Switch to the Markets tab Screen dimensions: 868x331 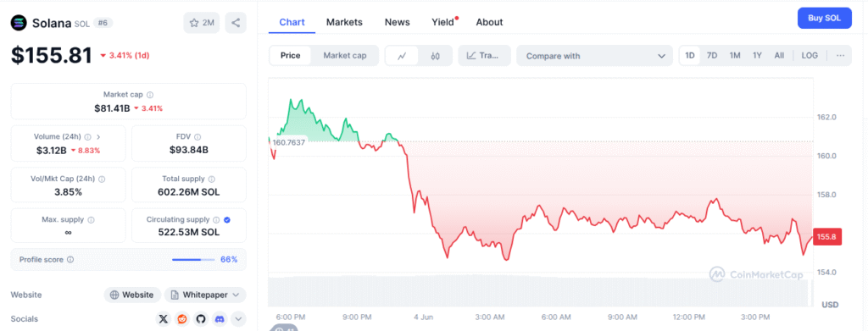click(x=344, y=22)
